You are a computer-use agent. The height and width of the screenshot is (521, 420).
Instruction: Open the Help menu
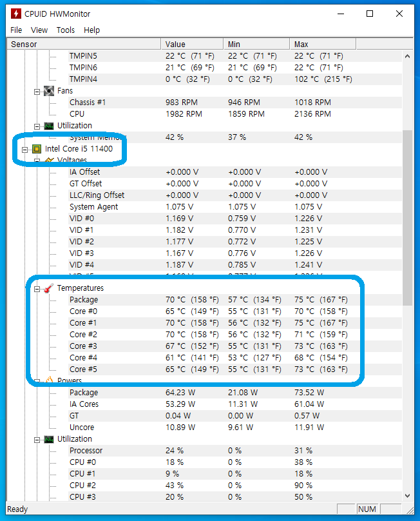tap(91, 30)
